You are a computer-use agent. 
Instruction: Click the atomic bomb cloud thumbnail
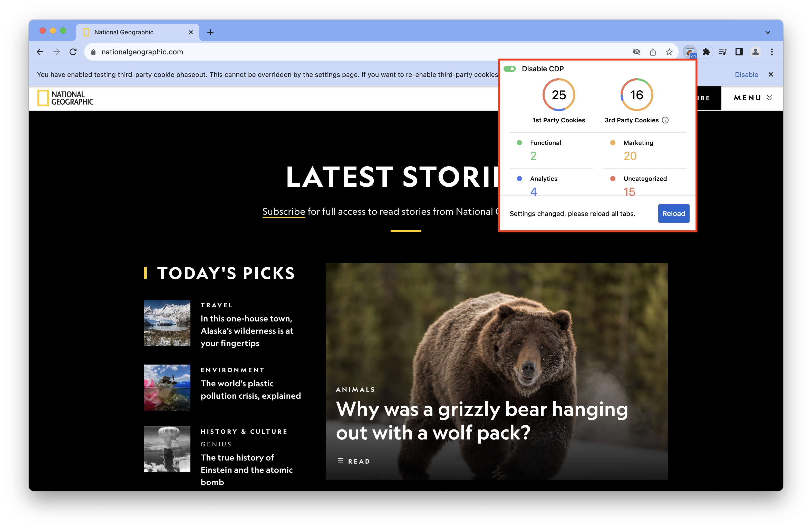pyautogui.click(x=167, y=449)
